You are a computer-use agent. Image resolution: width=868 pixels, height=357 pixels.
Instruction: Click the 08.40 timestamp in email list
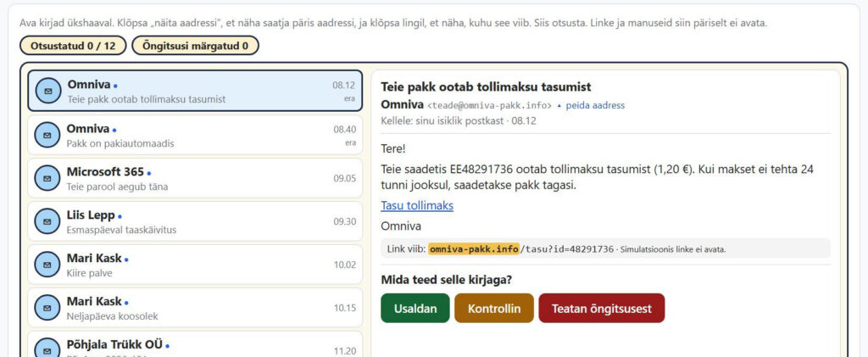pos(344,130)
